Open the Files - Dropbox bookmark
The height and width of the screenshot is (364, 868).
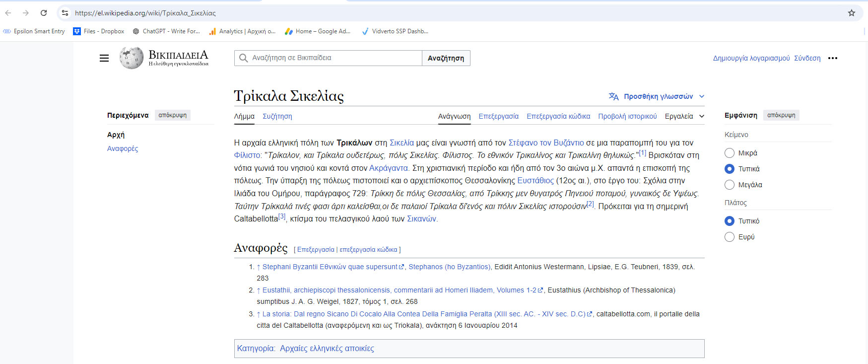99,31
